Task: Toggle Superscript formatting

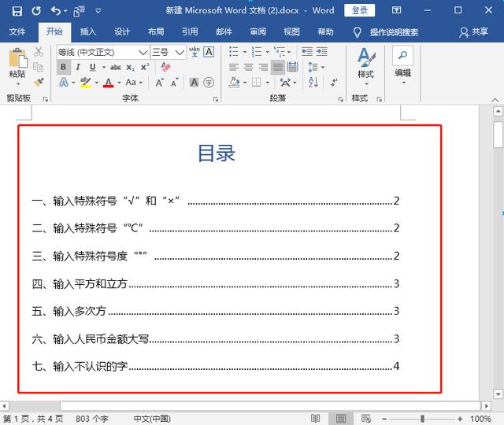Action: click(x=145, y=67)
